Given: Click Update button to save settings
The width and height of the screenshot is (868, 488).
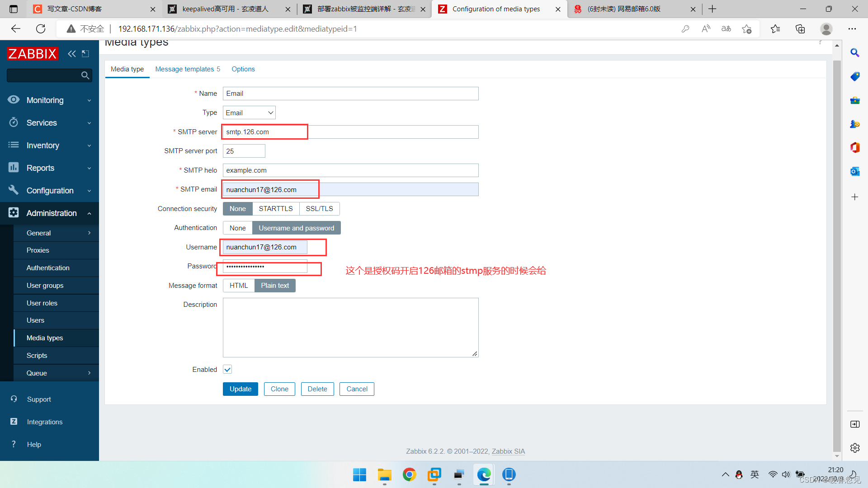Looking at the screenshot, I should [240, 389].
